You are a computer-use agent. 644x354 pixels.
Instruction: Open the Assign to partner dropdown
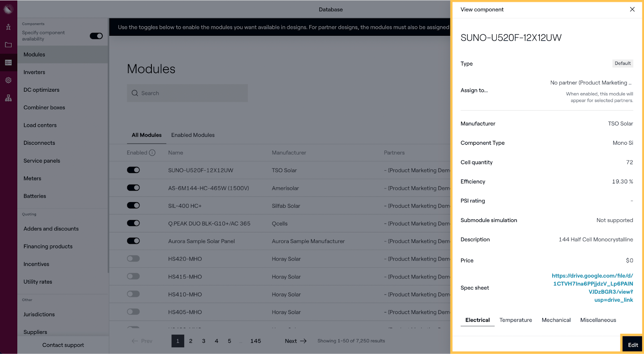tap(591, 82)
